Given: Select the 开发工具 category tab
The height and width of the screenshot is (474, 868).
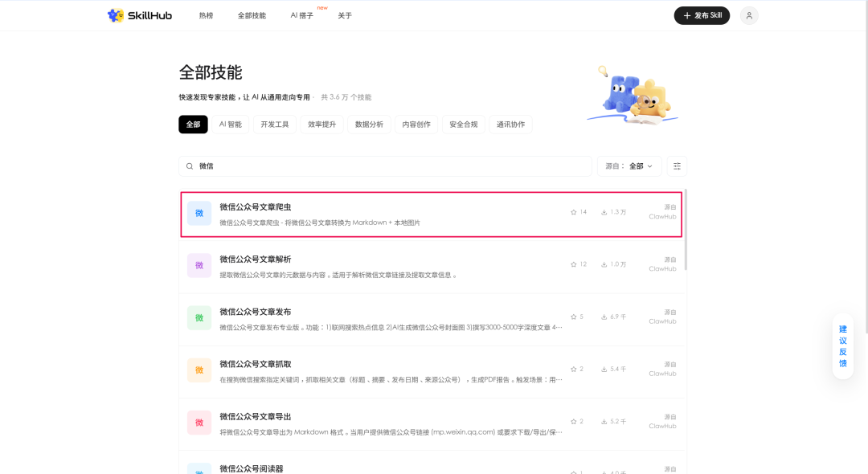Looking at the screenshot, I should [275, 125].
